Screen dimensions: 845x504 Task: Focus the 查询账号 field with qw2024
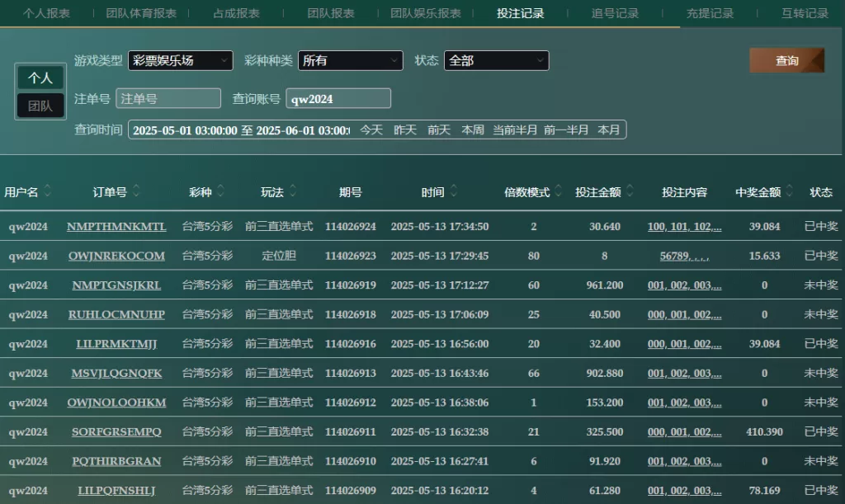click(x=338, y=98)
